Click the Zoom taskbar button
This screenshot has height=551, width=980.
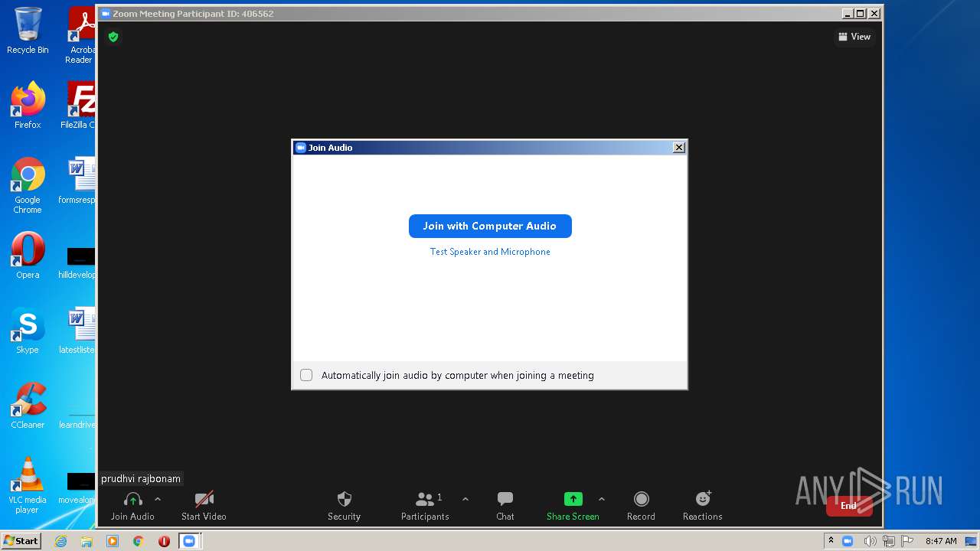click(x=189, y=541)
